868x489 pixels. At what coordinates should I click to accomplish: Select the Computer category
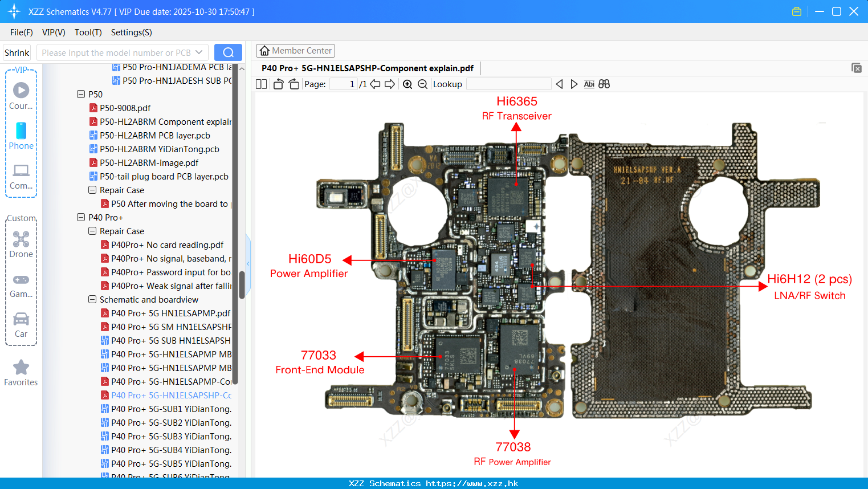pos(21,177)
